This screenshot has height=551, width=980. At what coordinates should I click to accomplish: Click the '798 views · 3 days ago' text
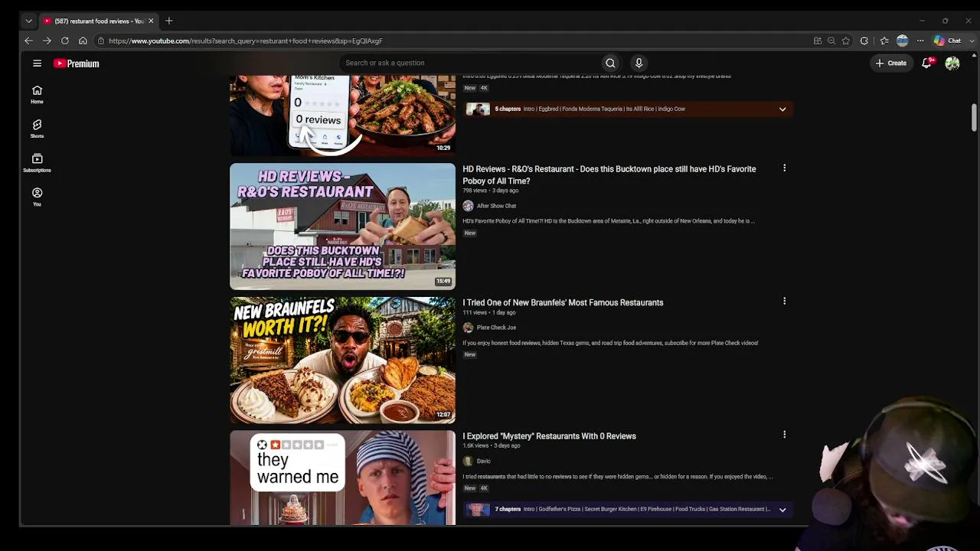click(x=490, y=191)
